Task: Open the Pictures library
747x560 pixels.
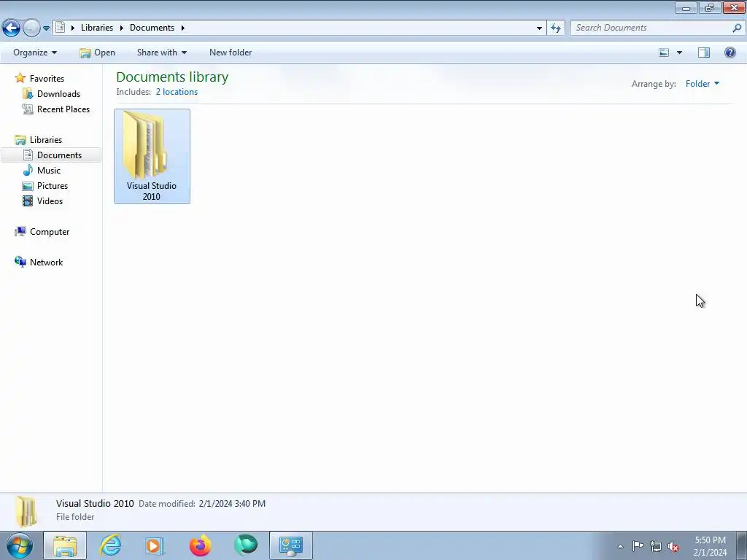Action: [x=53, y=186]
